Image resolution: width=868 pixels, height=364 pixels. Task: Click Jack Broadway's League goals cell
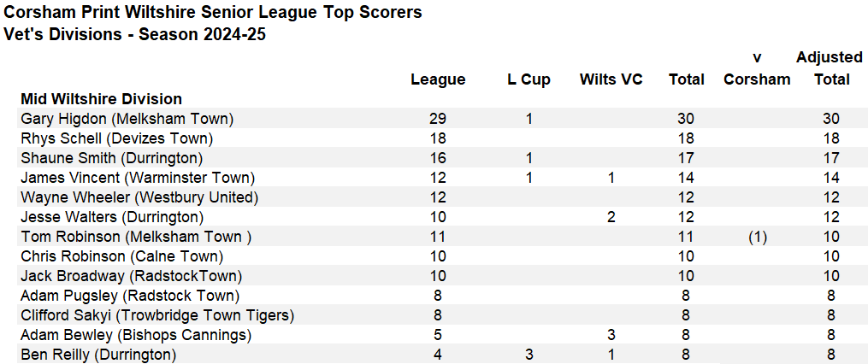click(438, 276)
